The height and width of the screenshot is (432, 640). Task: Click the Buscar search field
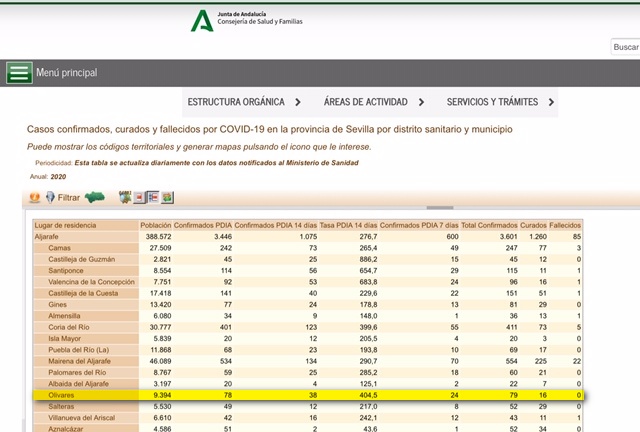624,47
